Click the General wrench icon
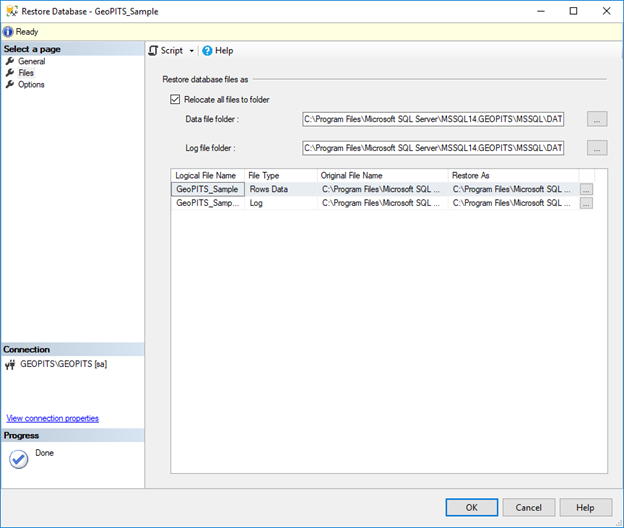 [x=10, y=61]
